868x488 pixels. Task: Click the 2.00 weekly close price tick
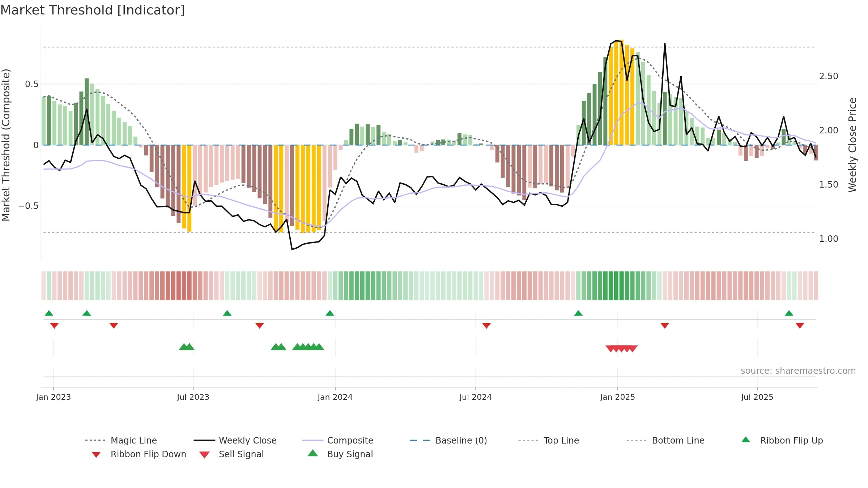829,130
